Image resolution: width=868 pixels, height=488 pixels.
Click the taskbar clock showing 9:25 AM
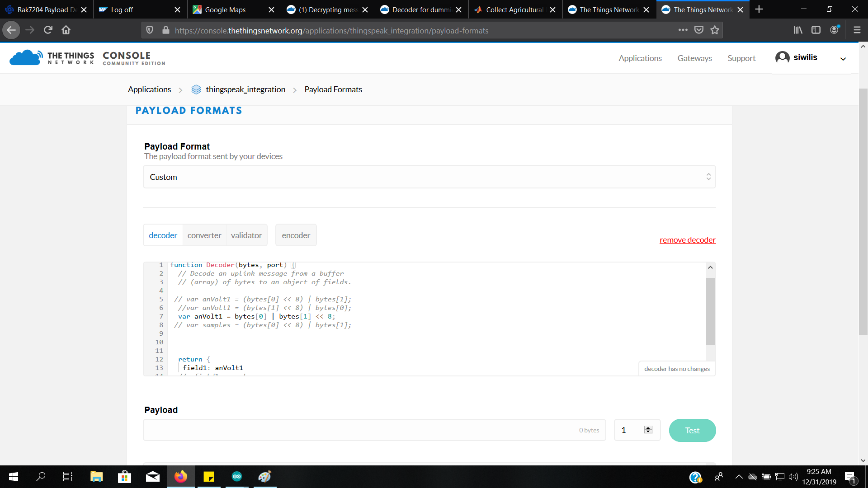[x=819, y=477]
